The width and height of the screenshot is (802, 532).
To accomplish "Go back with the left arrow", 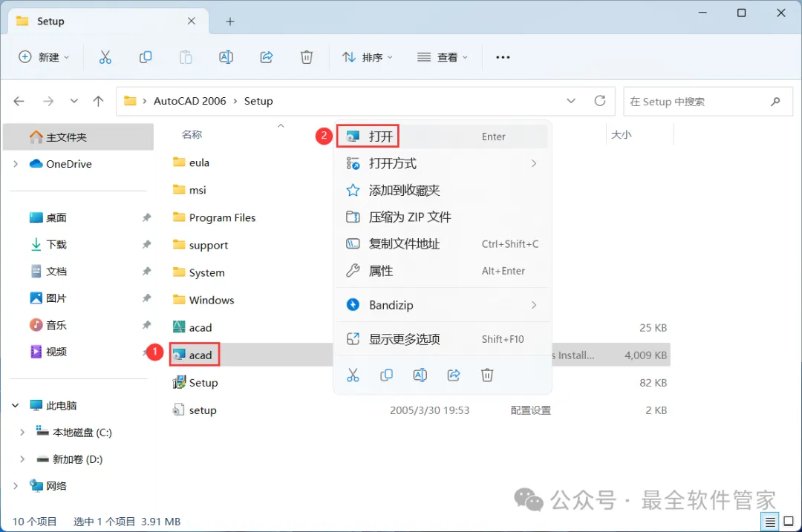I will click(x=19, y=101).
